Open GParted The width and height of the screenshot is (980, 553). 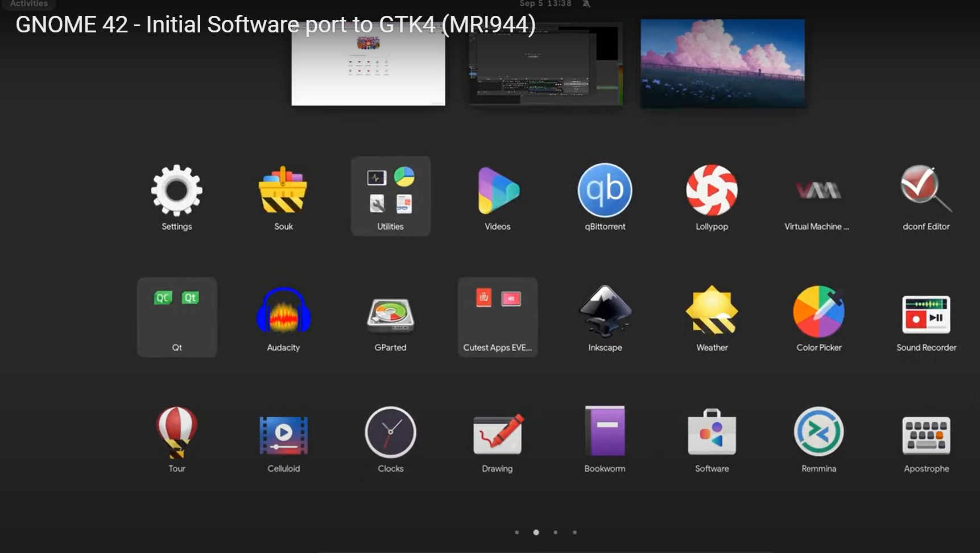click(x=391, y=317)
